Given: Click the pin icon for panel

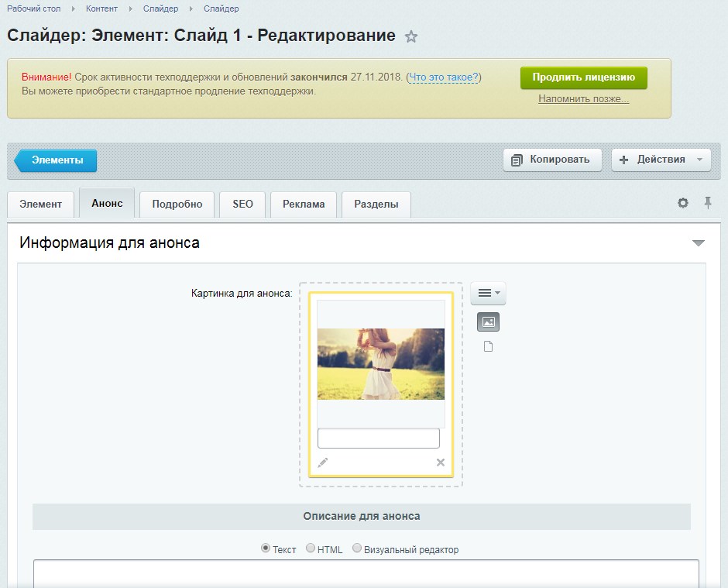Looking at the screenshot, I should pyautogui.click(x=707, y=203).
